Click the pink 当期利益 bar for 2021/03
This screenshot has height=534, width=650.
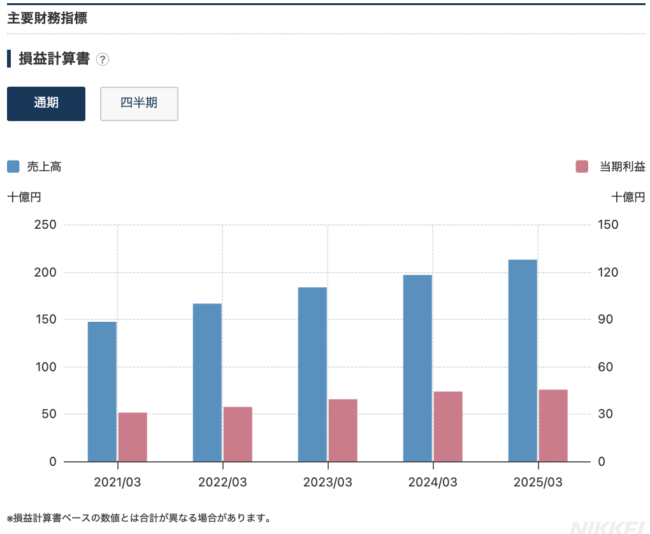click(132, 437)
